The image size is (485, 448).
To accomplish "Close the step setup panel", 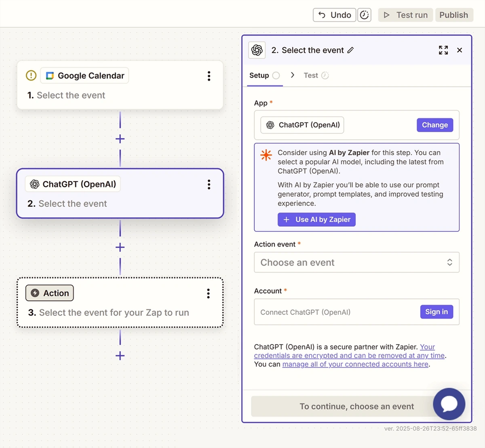I will pos(460,50).
